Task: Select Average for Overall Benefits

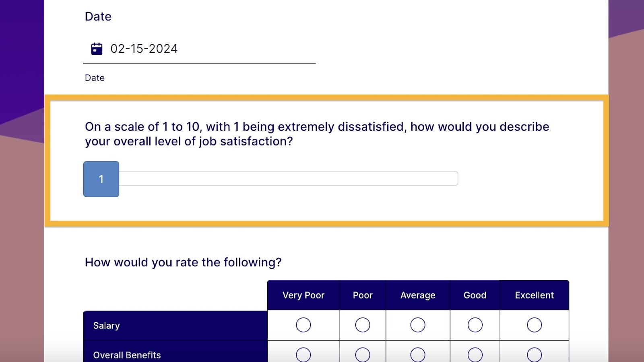Action: click(x=417, y=355)
